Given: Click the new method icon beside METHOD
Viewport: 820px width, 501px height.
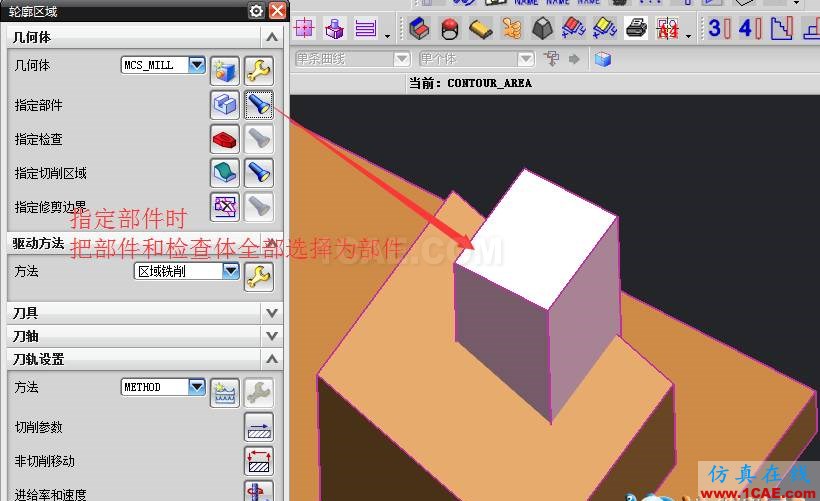Looking at the screenshot, I should pos(225,393).
